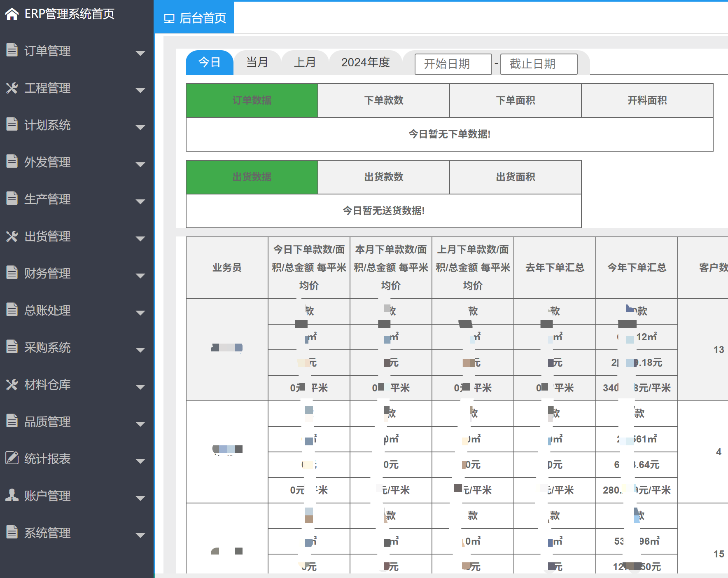Click the 外发管理 page icon
This screenshot has height=578, width=728.
tap(12, 162)
